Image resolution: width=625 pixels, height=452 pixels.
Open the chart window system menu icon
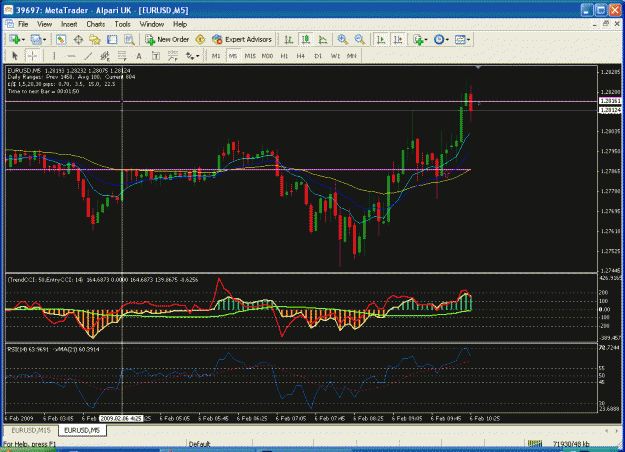point(9,24)
